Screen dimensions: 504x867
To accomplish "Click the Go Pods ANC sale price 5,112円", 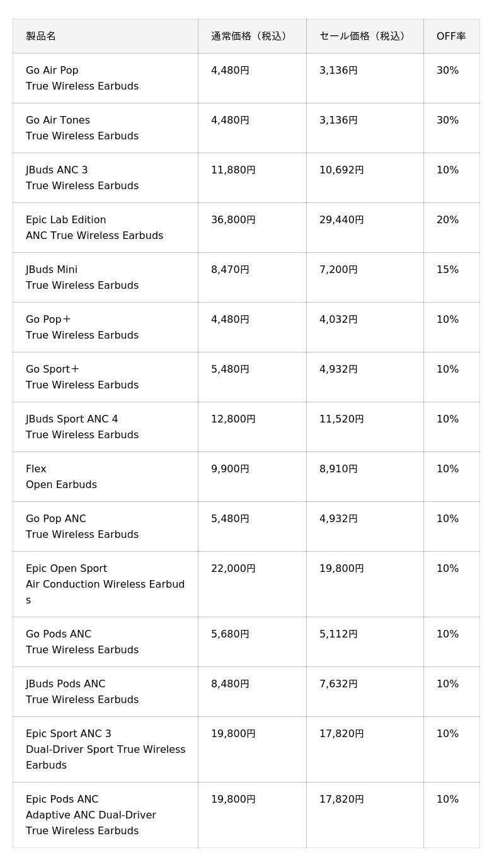I will point(338,634).
